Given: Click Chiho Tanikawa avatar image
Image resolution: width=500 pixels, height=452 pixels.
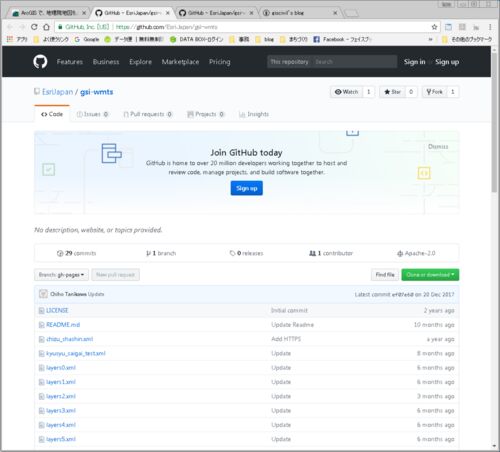Looking at the screenshot, I should [43, 294].
